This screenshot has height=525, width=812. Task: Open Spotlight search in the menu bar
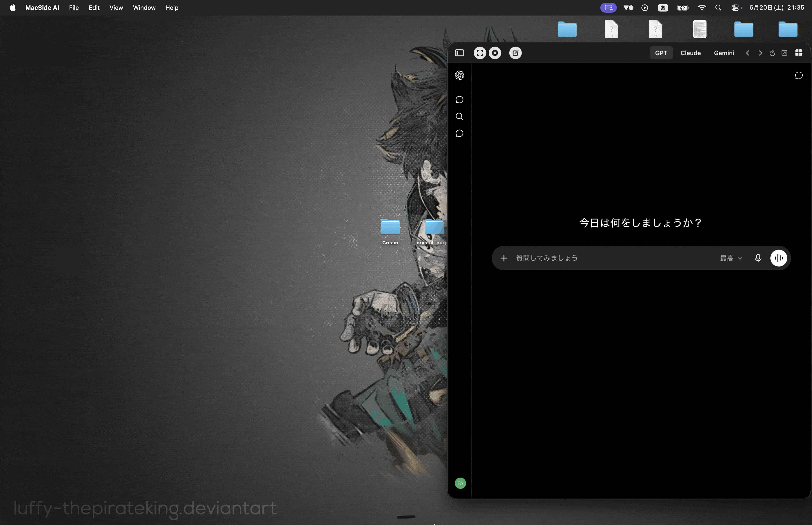click(718, 8)
